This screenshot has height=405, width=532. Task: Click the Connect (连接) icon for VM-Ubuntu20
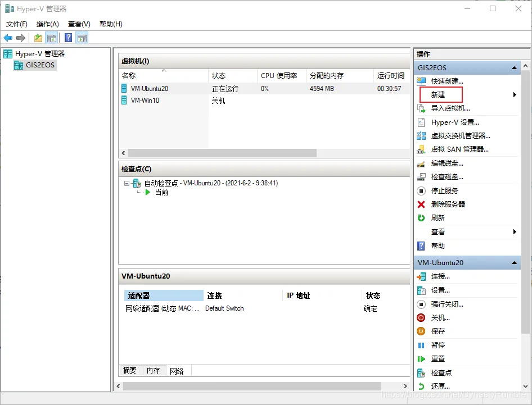tap(421, 276)
